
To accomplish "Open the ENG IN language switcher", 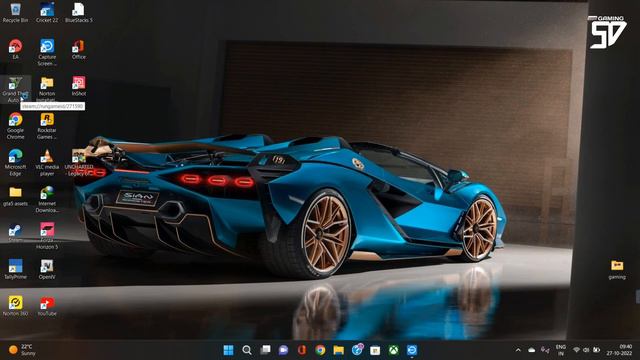I will point(561,350).
